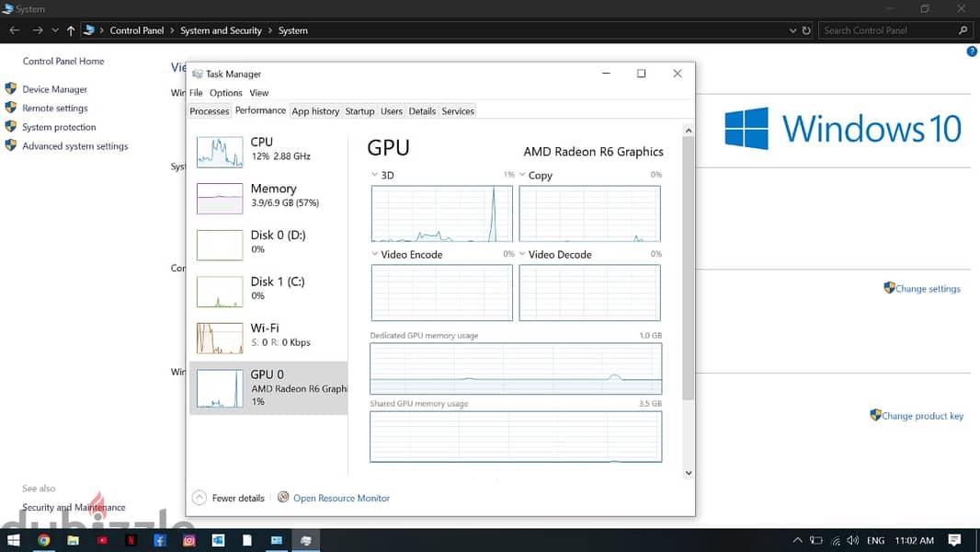Image resolution: width=980 pixels, height=552 pixels.
Task: Click Change product key link
Action: click(x=922, y=416)
